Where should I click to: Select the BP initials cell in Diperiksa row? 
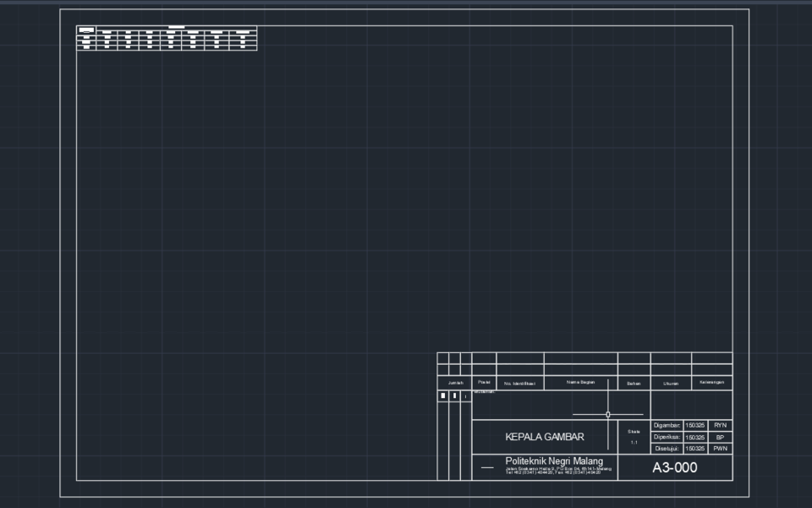[x=720, y=437]
